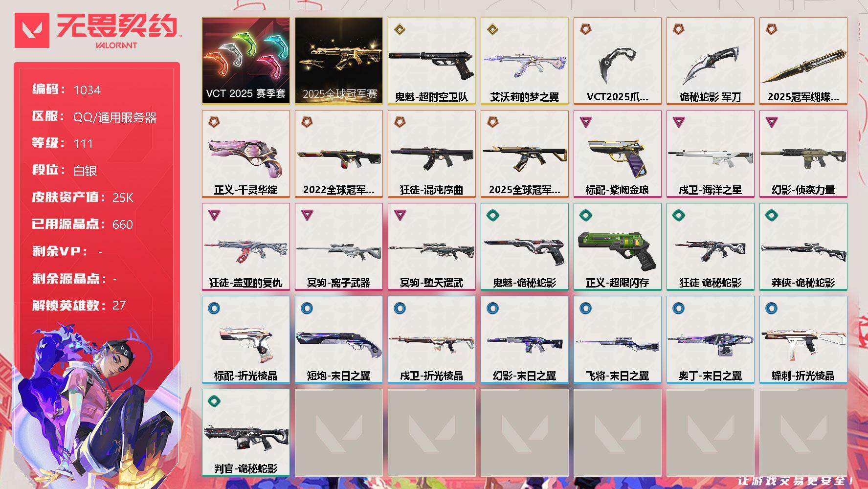This screenshot has width=868, height=489.
Task: Click the blue tier icon on 蜂刺-折光棱晶
Action: coord(771,308)
